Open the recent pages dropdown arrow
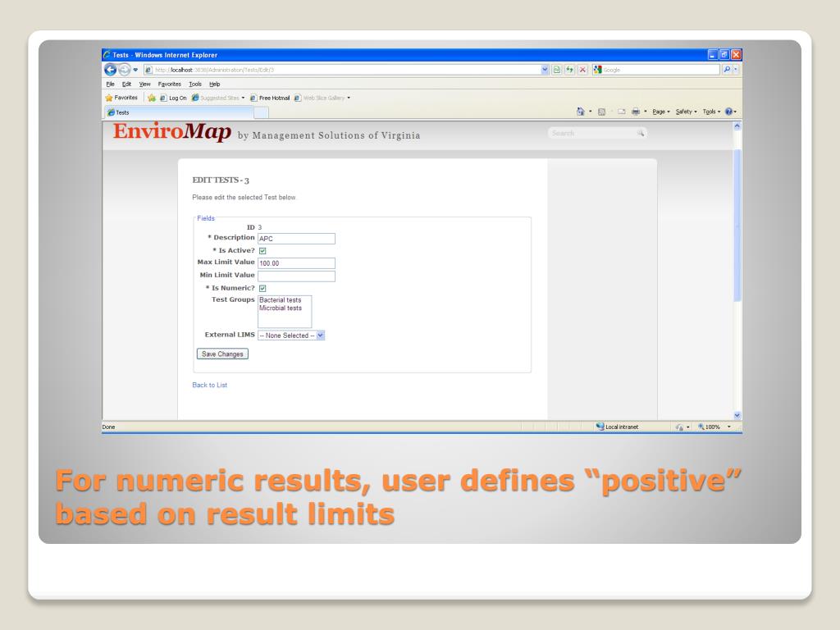 135,70
